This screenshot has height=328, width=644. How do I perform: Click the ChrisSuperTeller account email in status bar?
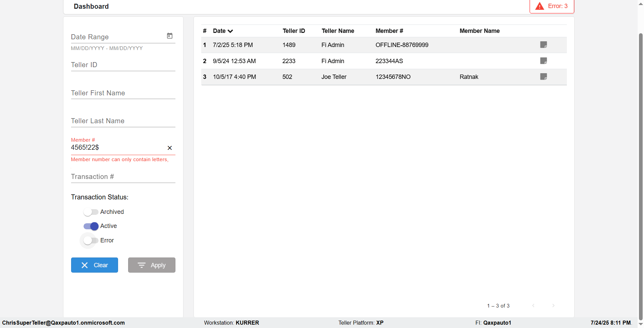tap(63, 323)
